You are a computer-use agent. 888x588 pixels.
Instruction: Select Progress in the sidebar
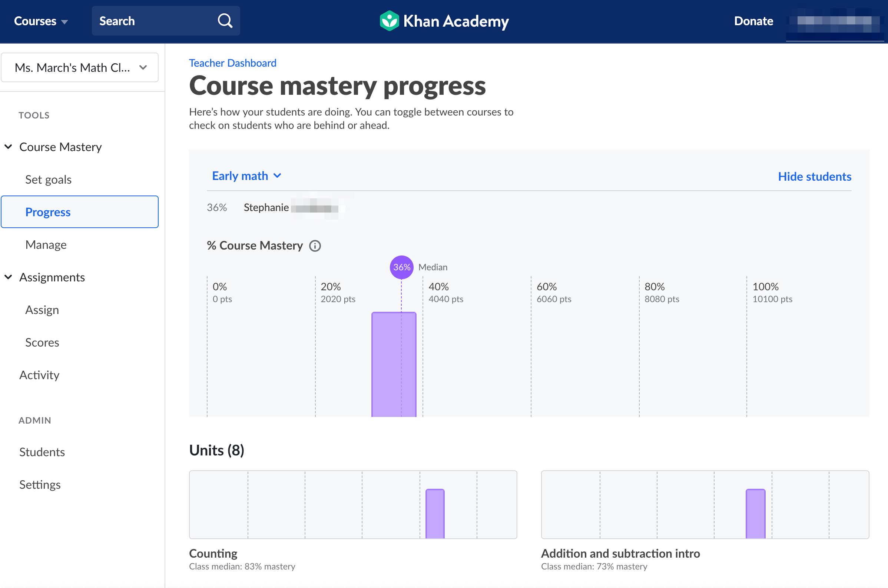(48, 212)
